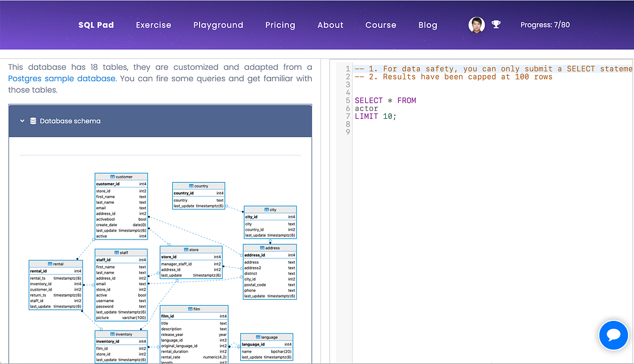Open the chat bubble in the corner

[613, 335]
